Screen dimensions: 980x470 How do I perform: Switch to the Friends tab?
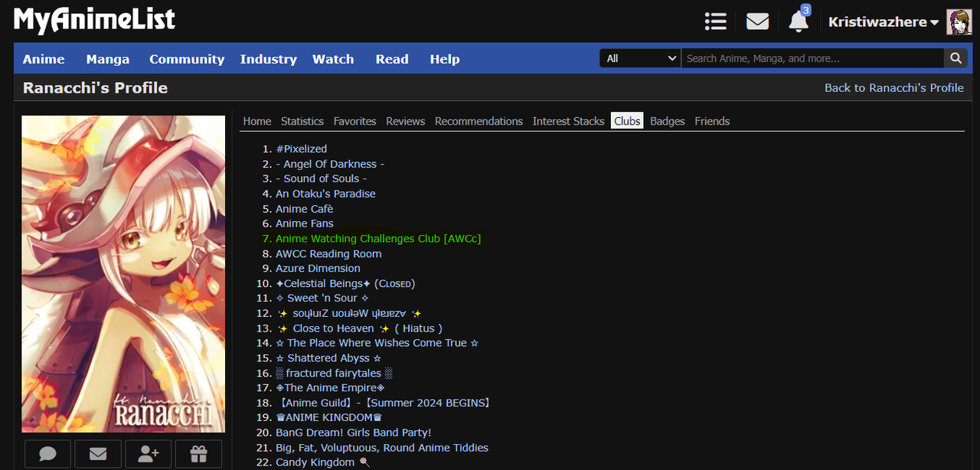712,121
